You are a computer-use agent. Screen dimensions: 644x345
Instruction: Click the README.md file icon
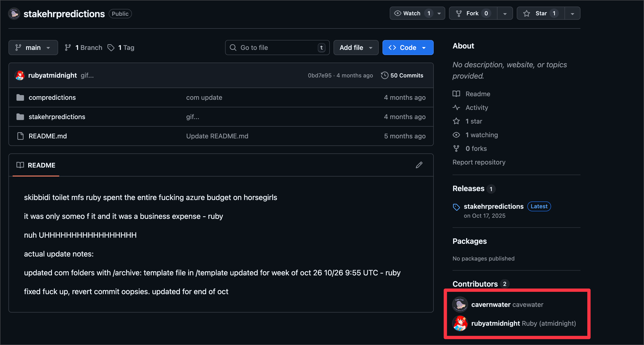(x=20, y=136)
